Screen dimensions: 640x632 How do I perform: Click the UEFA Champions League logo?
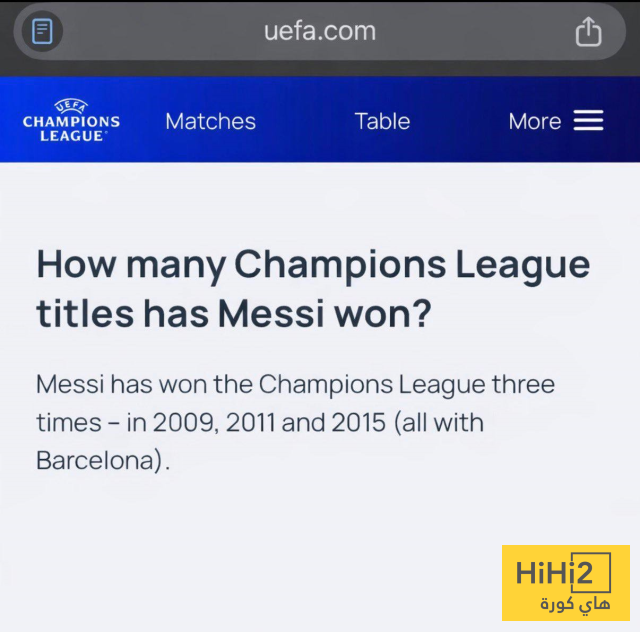click(x=71, y=120)
